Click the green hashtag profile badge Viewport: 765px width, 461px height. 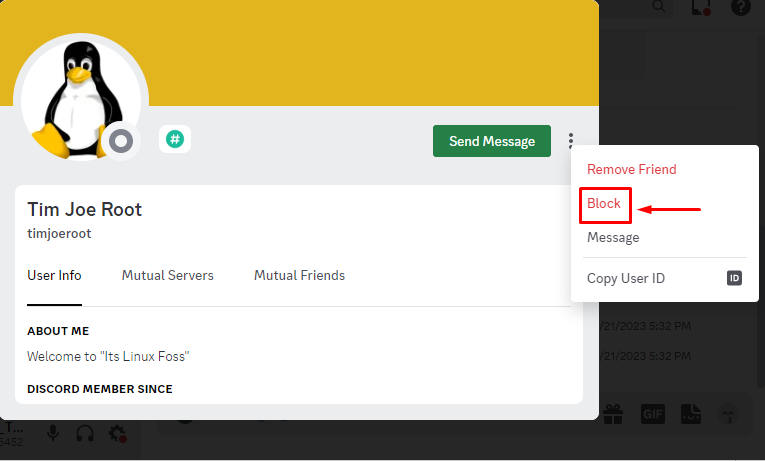pos(175,139)
